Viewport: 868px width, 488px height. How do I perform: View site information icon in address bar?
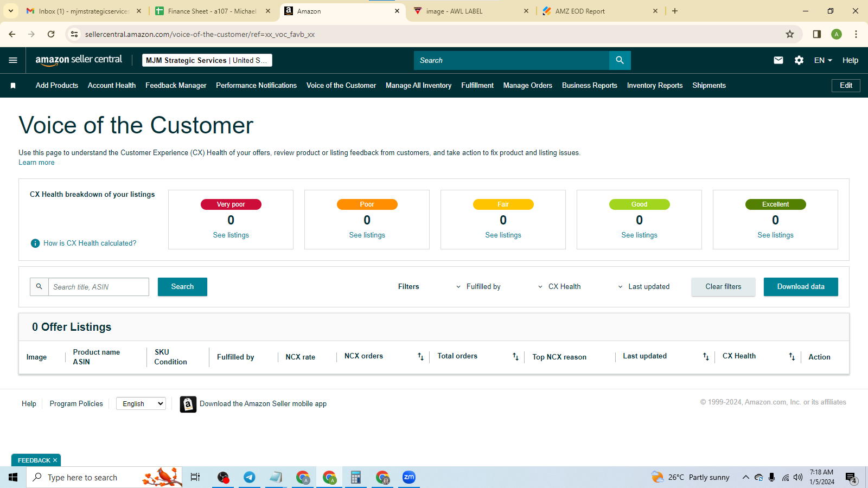tap(74, 34)
